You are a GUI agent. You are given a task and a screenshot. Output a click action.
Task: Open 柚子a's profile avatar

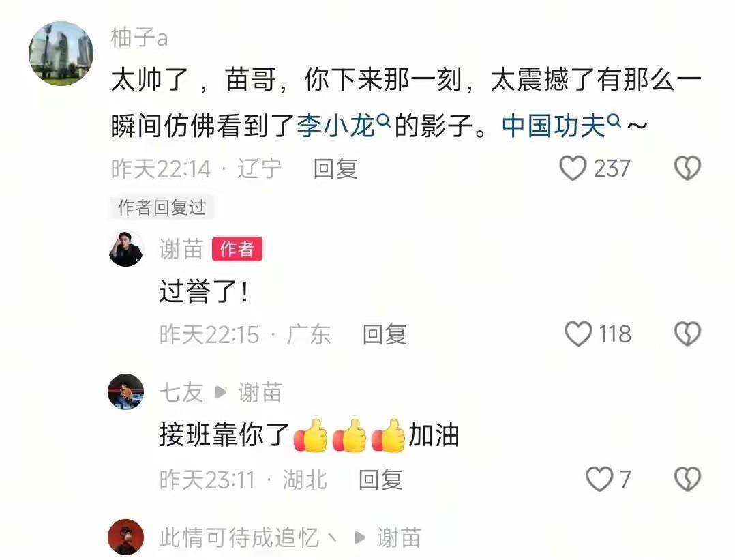[x=61, y=53]
